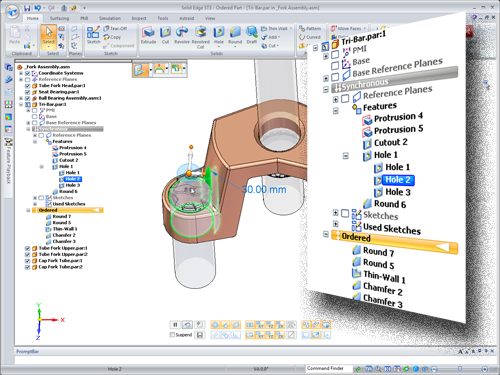Check the Base Reference Planes checkbox in left tree
The image size is (500, 375).
(35, 123)
